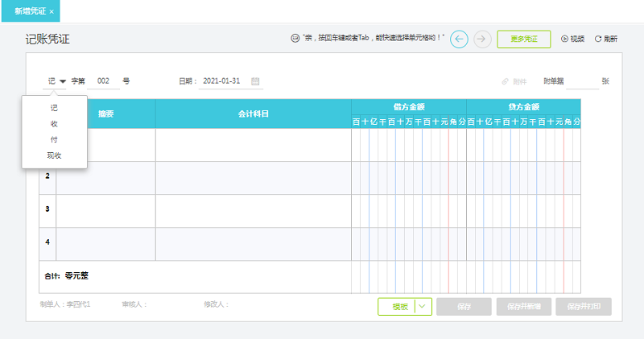Screen dimensions: 644x339
Task: Open the calendar date picker icon
Action: (x=255, y=81)
